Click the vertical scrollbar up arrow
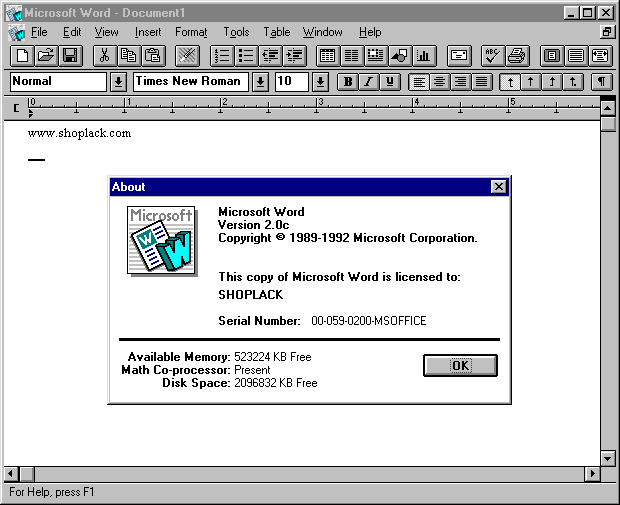The image size is (620, 505). pos(608,108)
